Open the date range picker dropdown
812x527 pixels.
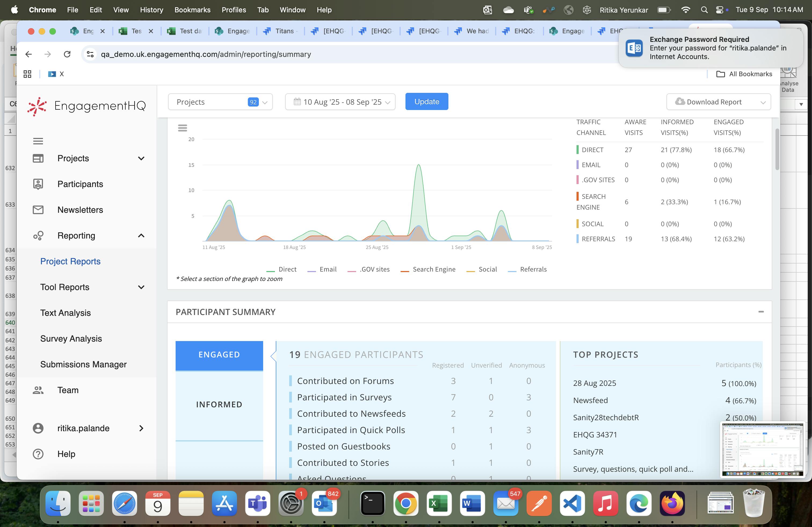(340, 102)
